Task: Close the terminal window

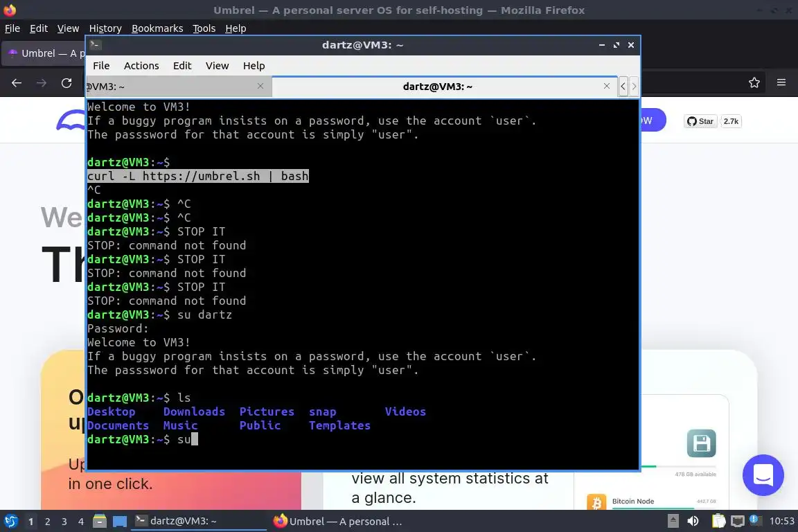Action: pos(631,45)
